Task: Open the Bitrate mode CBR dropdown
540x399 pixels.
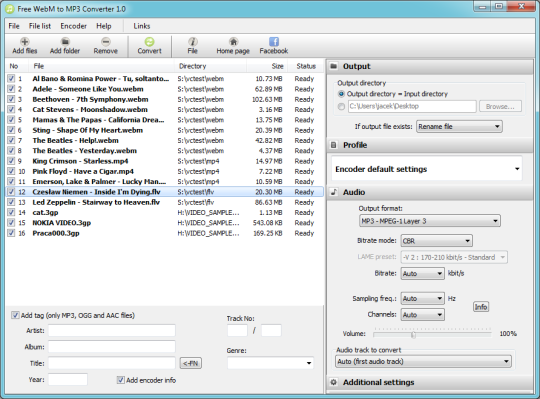Action: point(436,241)
